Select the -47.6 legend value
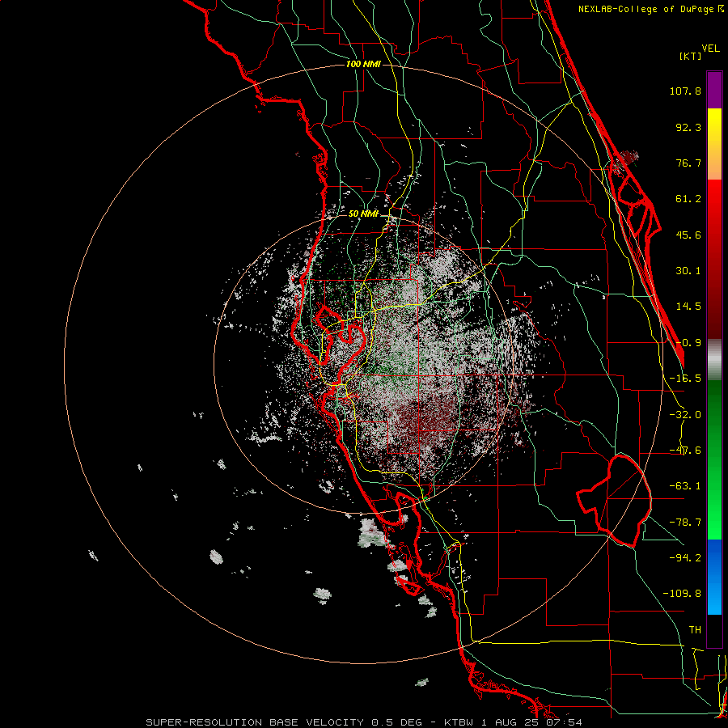 [x=685, y=451]
